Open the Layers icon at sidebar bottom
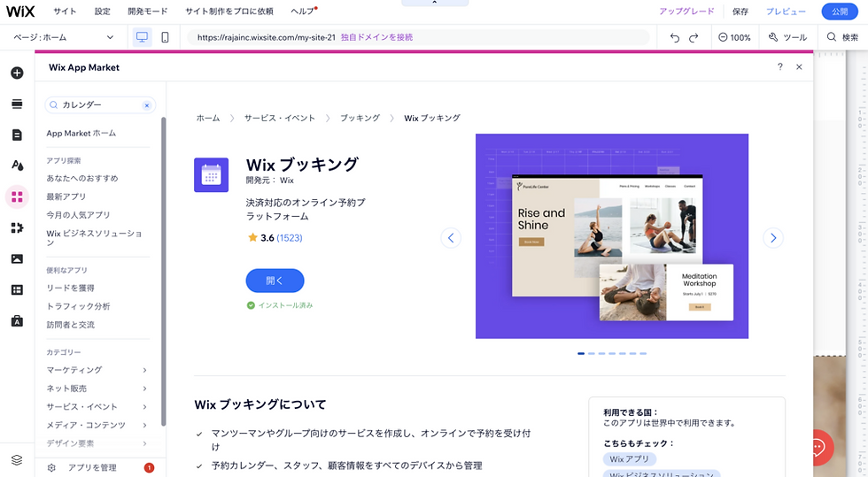Screen dimensions: 868x477 tap(17, 460)
